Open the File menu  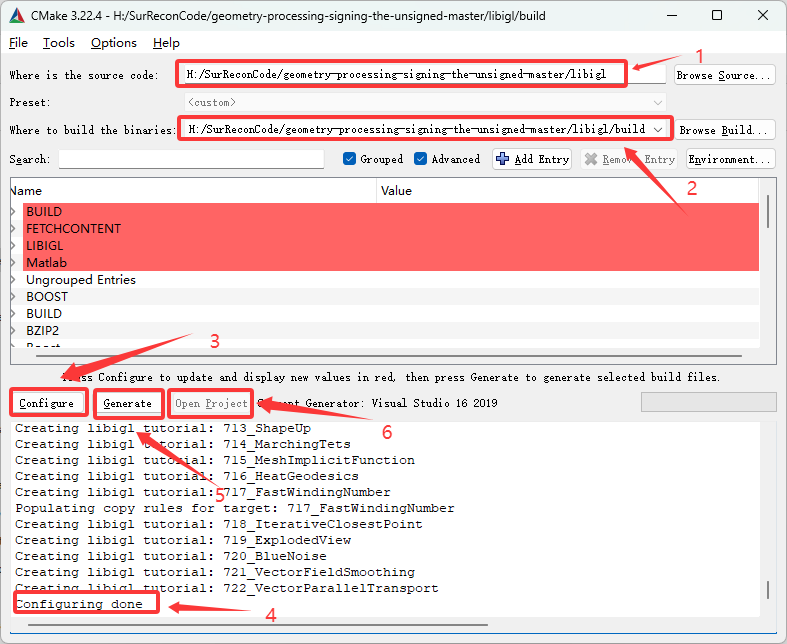(x=19, y=43)
